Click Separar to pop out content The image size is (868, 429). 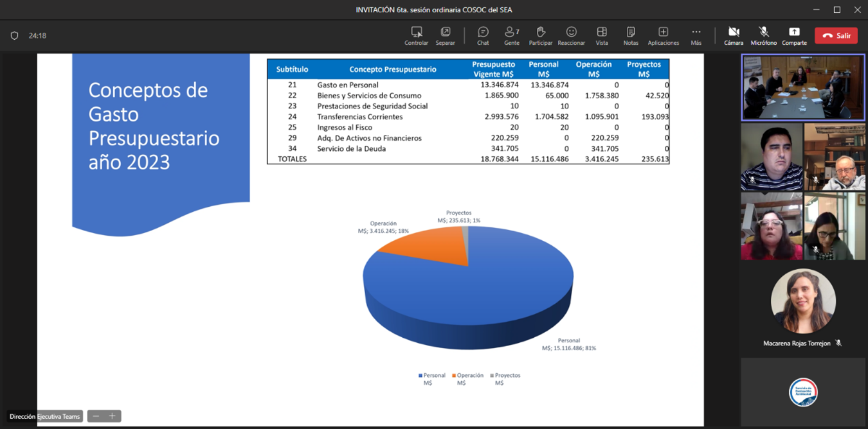(x=445, y=35)
